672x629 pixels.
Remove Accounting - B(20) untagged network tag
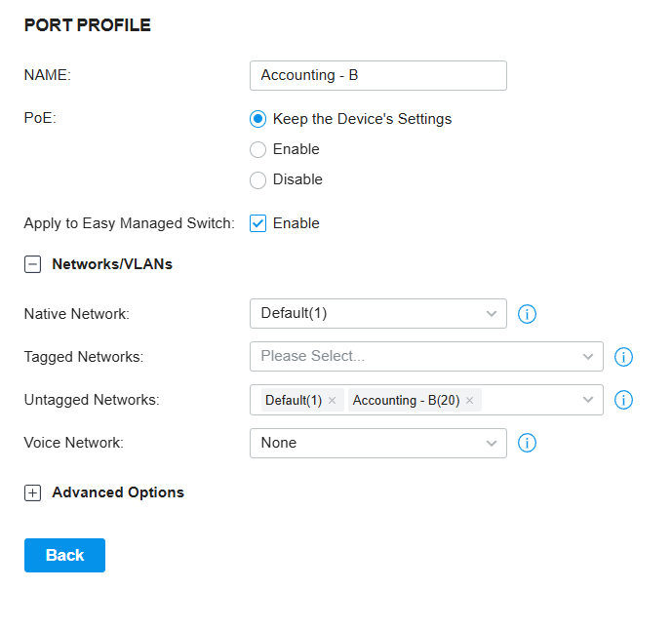[x=470, y=400]
